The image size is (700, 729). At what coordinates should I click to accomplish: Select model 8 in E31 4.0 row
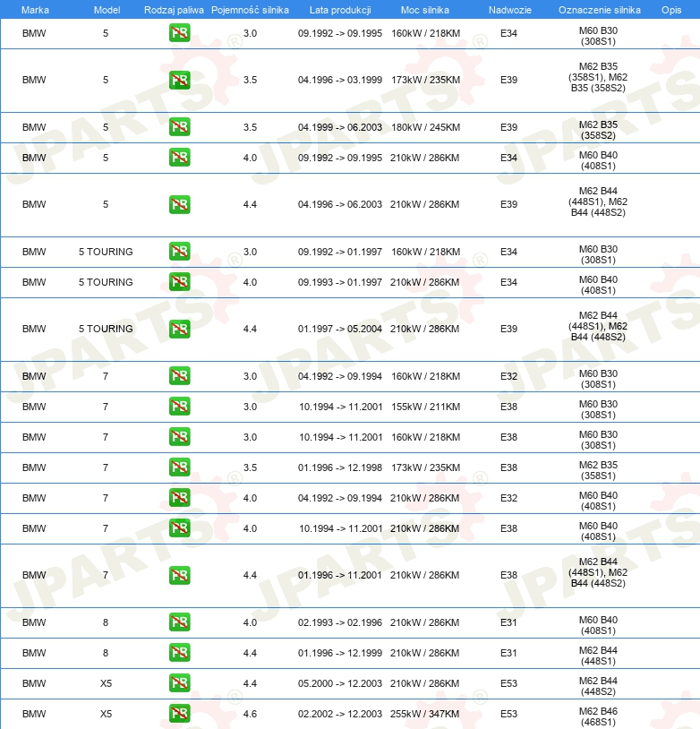click(x=106, y=622)
